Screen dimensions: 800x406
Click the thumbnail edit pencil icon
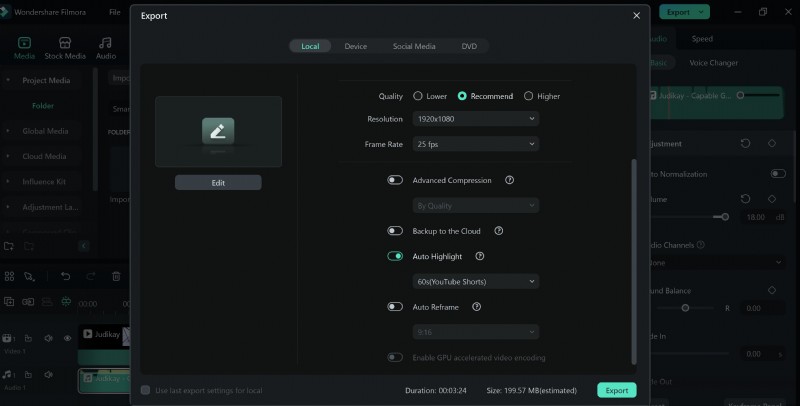[218, 130]
